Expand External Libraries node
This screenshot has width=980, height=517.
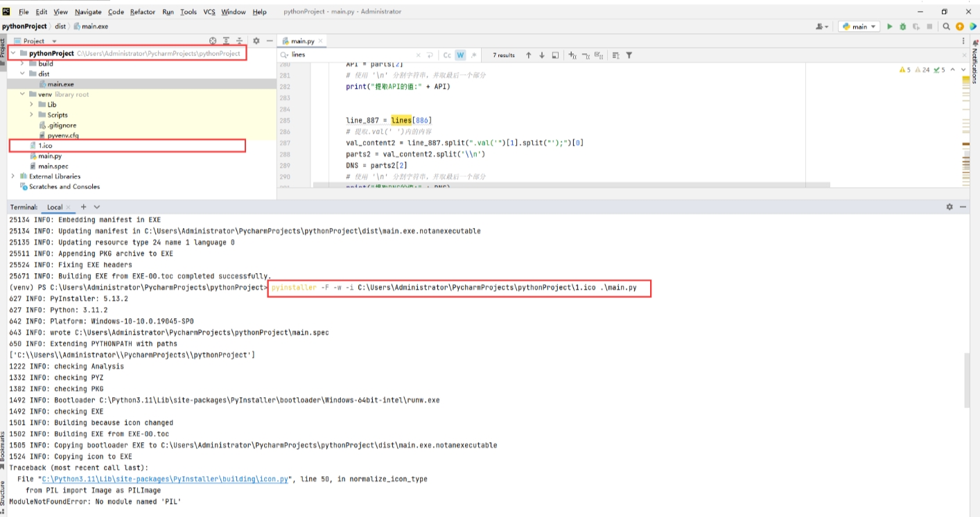pyautogui.click(x=12, y=176)
